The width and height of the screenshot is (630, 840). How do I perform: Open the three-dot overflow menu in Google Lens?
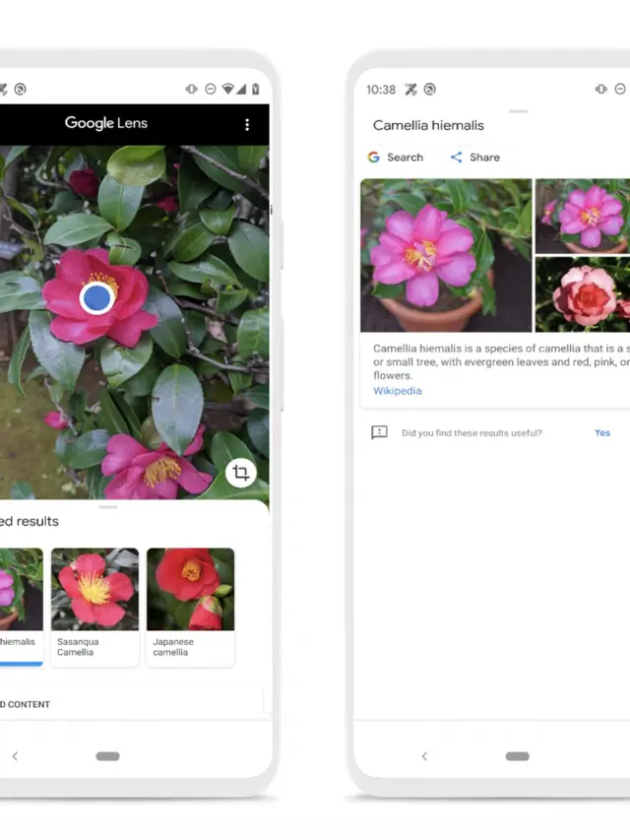pyautogui.click(x=246, y=124)
